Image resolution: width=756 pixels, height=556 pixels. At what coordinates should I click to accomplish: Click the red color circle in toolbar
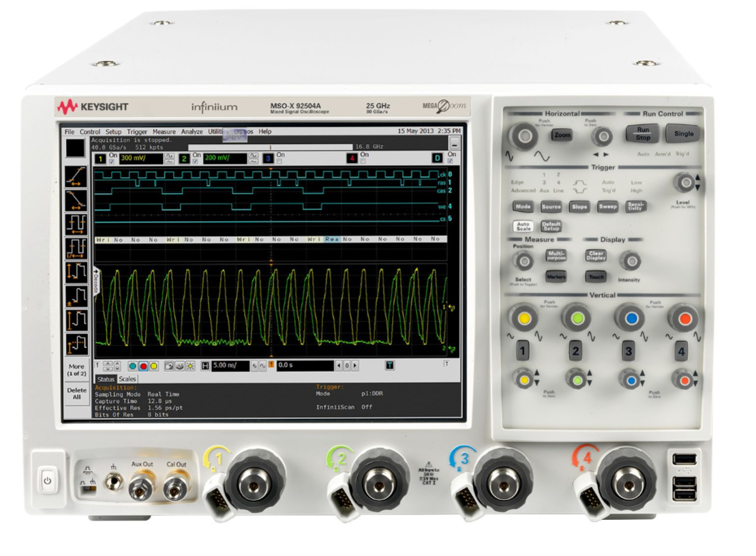click(x=143, y=366)
